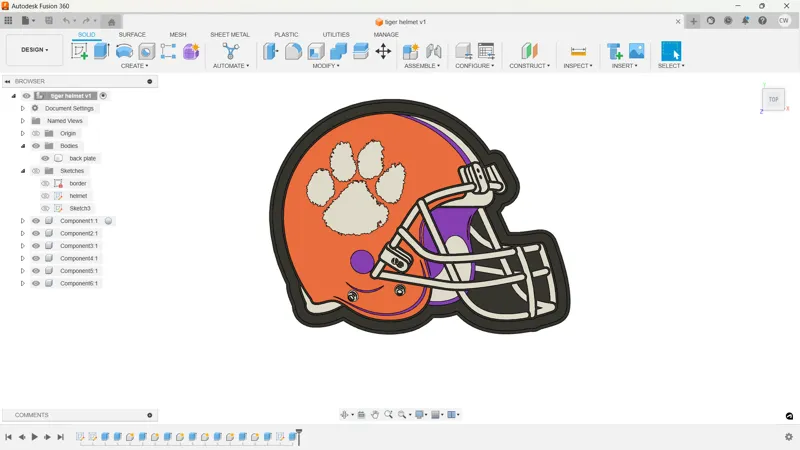
Task: Select the Measure tool
Action: tap(578, 51)
